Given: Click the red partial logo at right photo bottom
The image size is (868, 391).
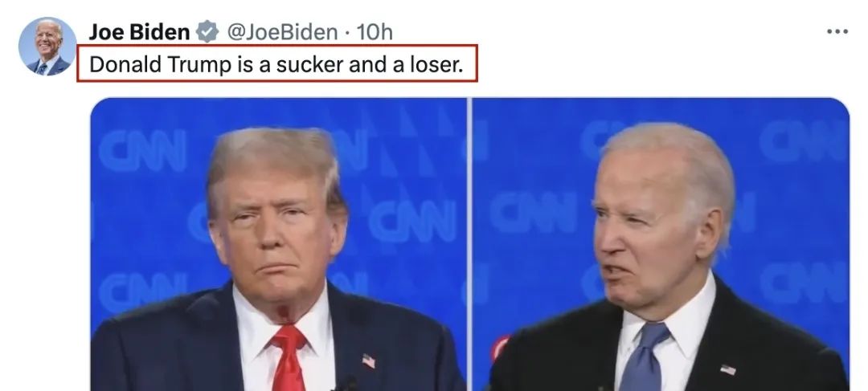Looking at the screenshot, I should tap(499, 348).
